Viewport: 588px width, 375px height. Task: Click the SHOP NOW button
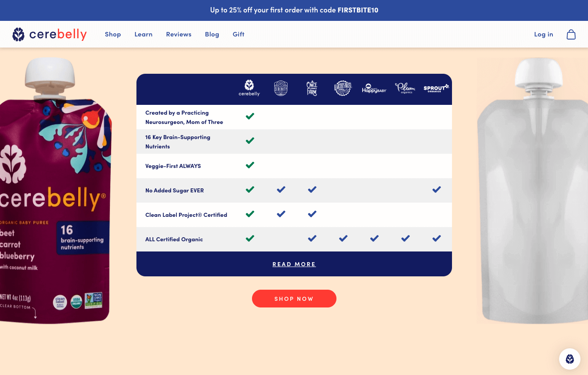coord(294,299)
